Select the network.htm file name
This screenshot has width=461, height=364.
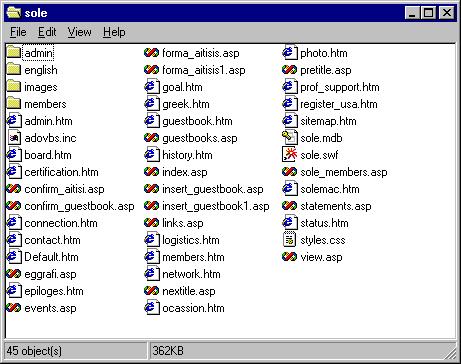[x=191, y=274]
